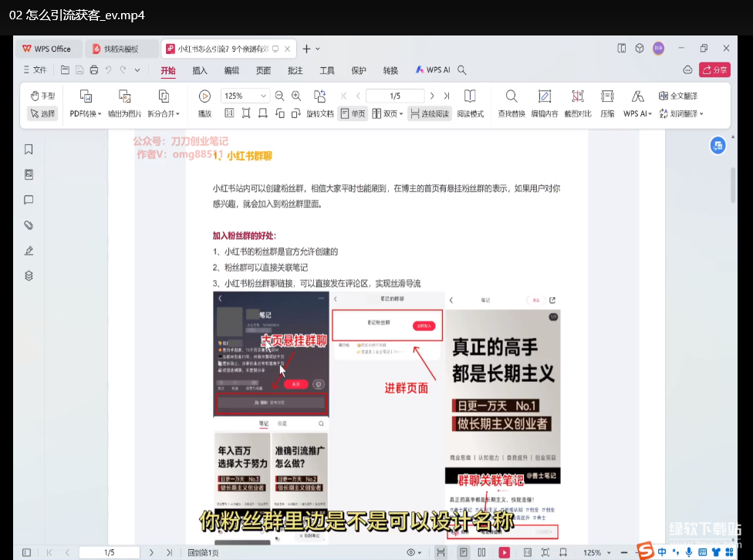Open attachments paperclip in left sidebar
753x560 pixels.
click(29, 225)
